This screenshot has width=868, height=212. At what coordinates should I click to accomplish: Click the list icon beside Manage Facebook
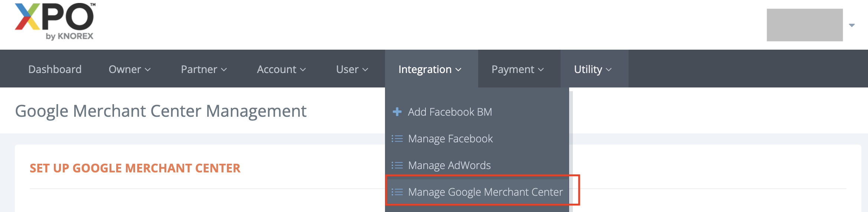point(397,139)
